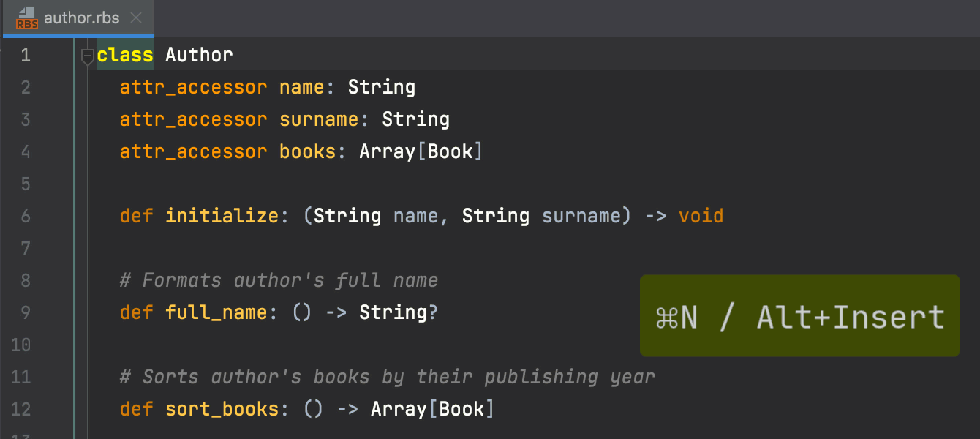Click line number 1 in the gutter
This screenshot has height=439, width=980.
[26, 56]
